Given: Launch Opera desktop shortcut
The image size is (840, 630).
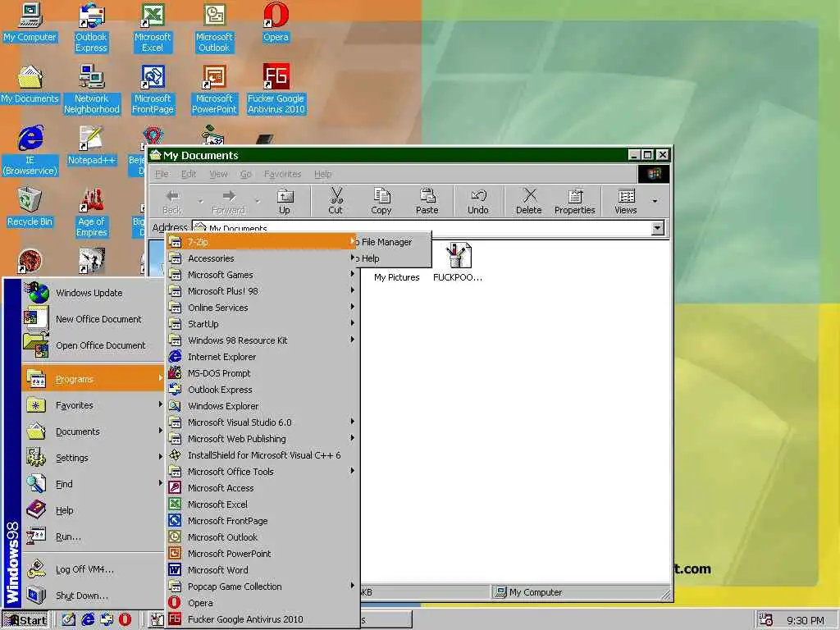Looking at the screenshot, I should coord(276,24).
